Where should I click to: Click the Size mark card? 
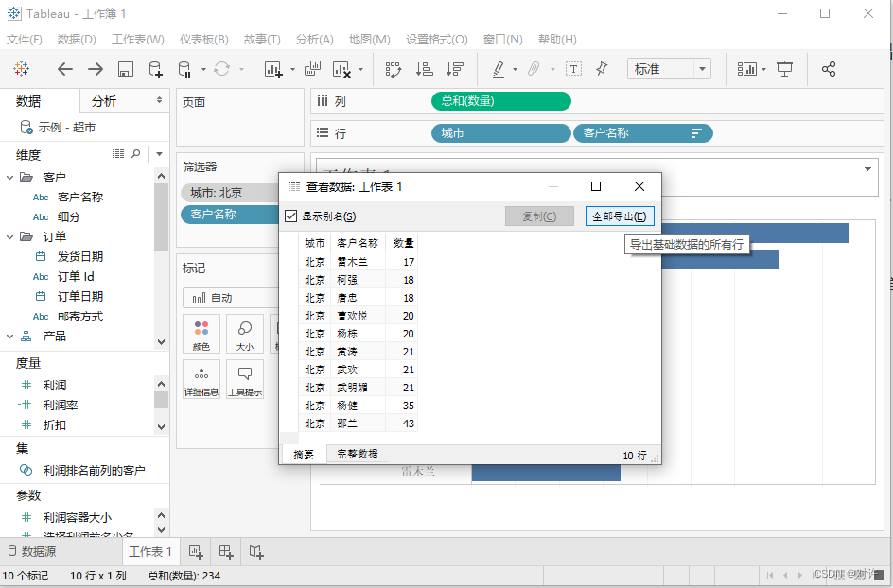245,334
